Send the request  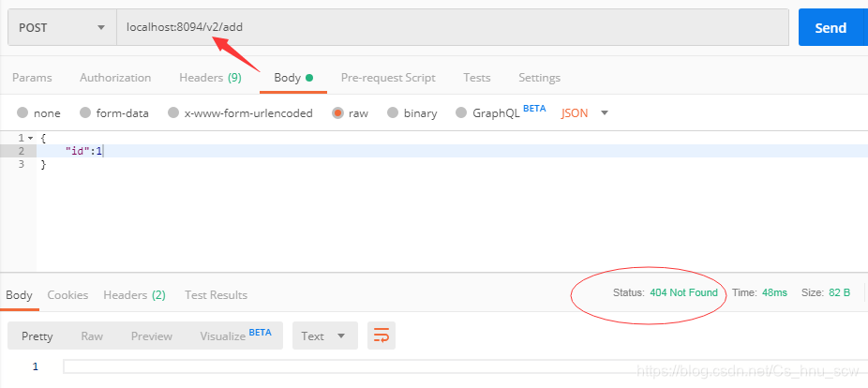(x=830, y=28)
